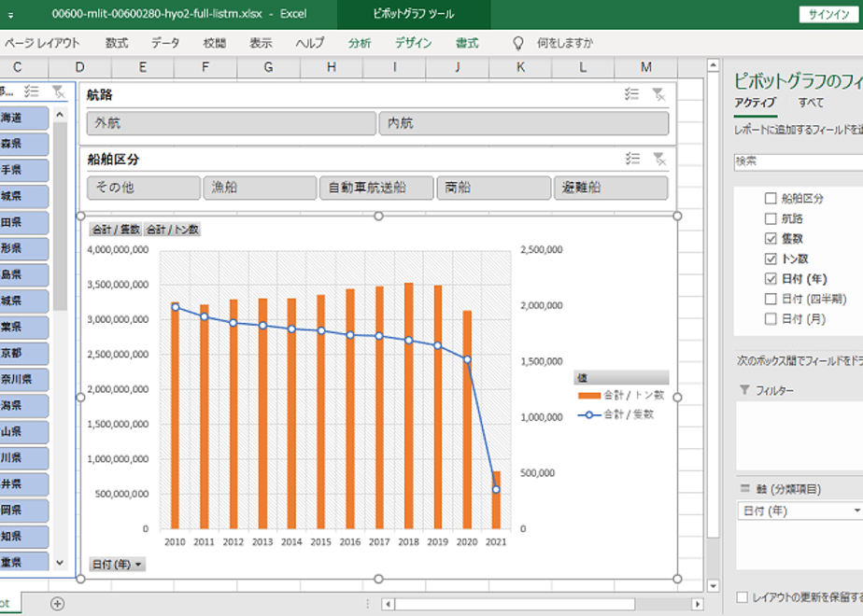
Task: Click the lightbulb Tell Me icon
Action: click(517, 43)
